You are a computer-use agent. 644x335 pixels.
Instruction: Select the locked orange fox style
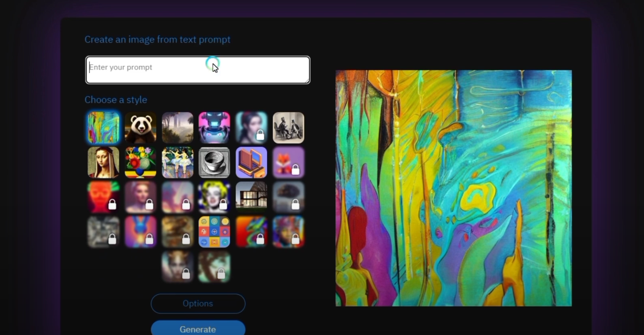coord(288,163)
